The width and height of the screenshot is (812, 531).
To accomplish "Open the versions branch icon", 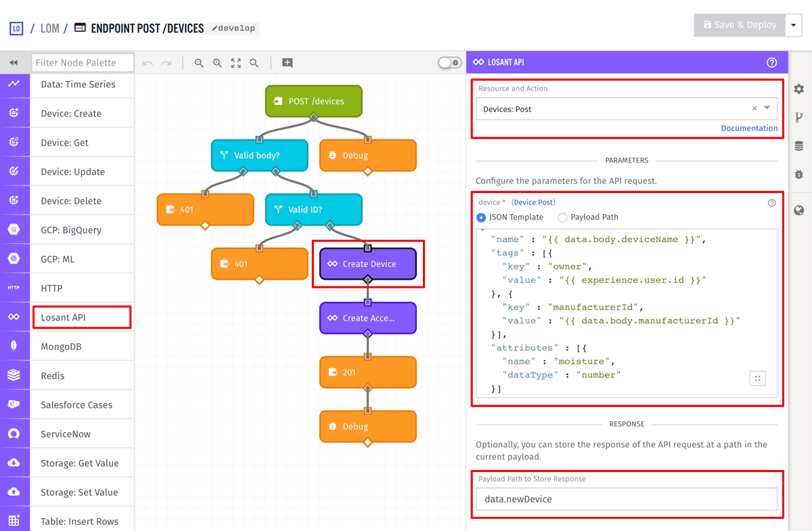I will (799, 117).
